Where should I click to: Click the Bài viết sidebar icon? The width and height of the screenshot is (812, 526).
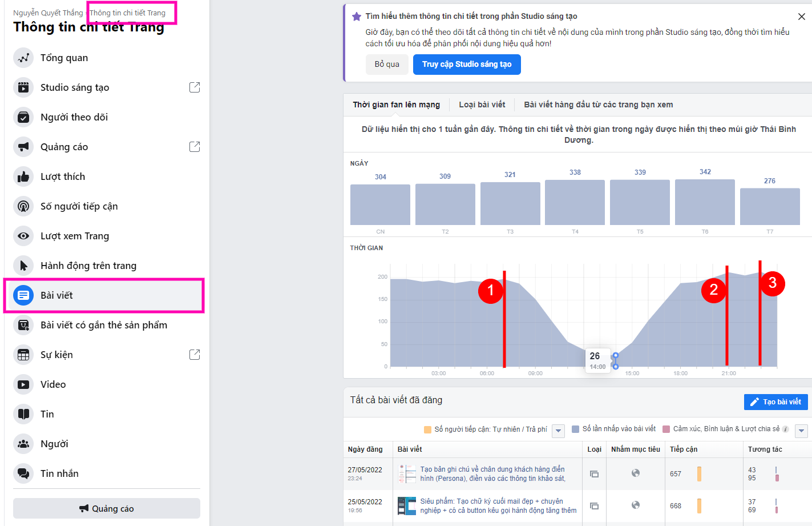pos(23,295)
